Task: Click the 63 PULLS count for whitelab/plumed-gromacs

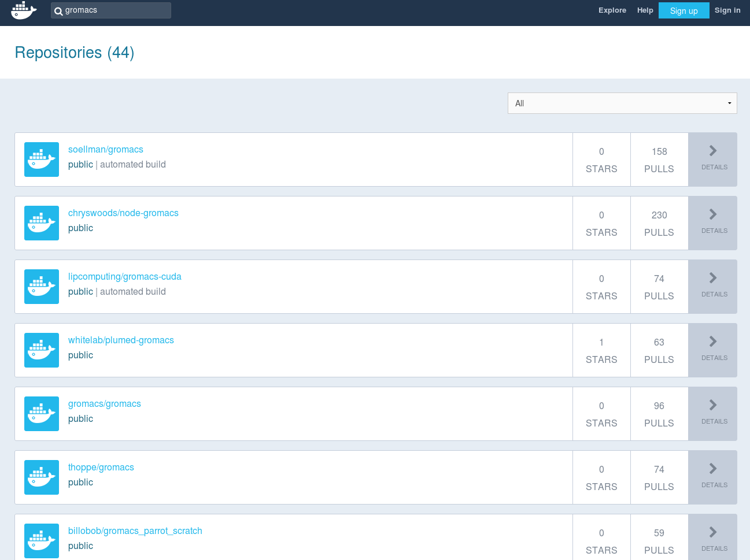Action: point(659,350)
